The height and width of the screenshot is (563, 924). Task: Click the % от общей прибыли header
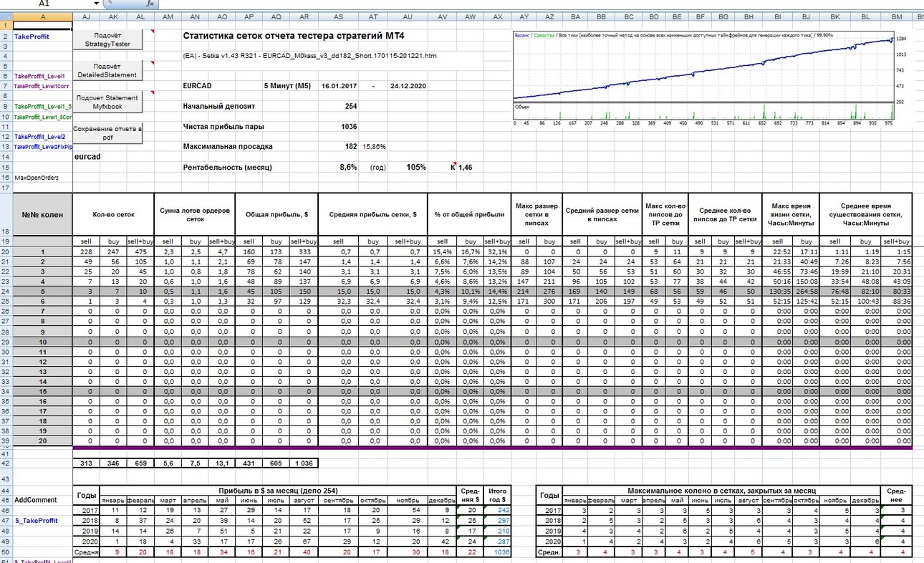click(468, 214)
